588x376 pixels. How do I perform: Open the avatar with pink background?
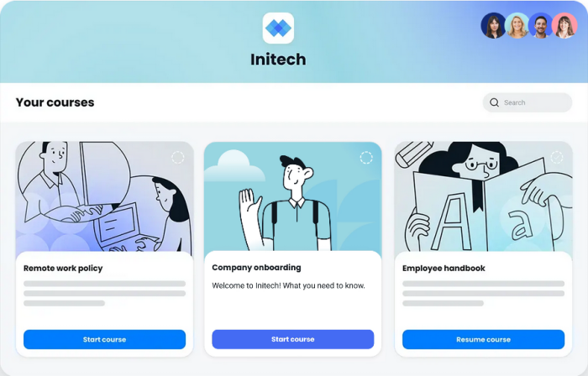[x=564, y=25]
